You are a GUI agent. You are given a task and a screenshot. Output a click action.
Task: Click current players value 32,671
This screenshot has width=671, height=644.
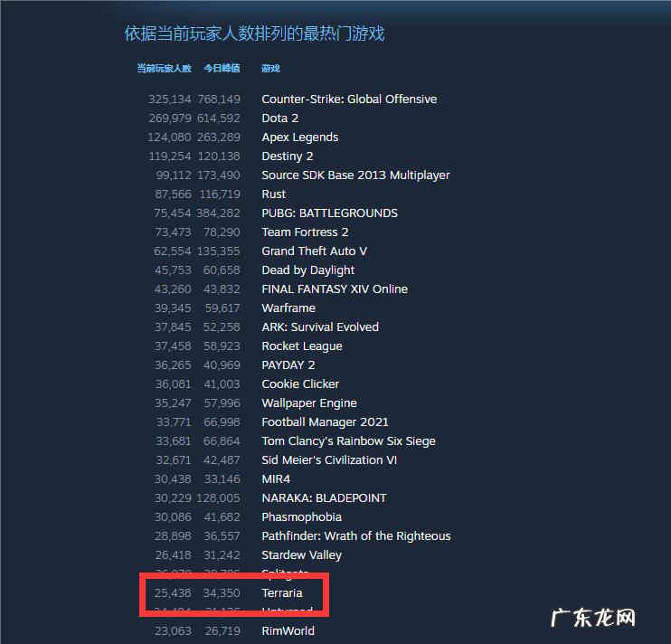(173, 460)
